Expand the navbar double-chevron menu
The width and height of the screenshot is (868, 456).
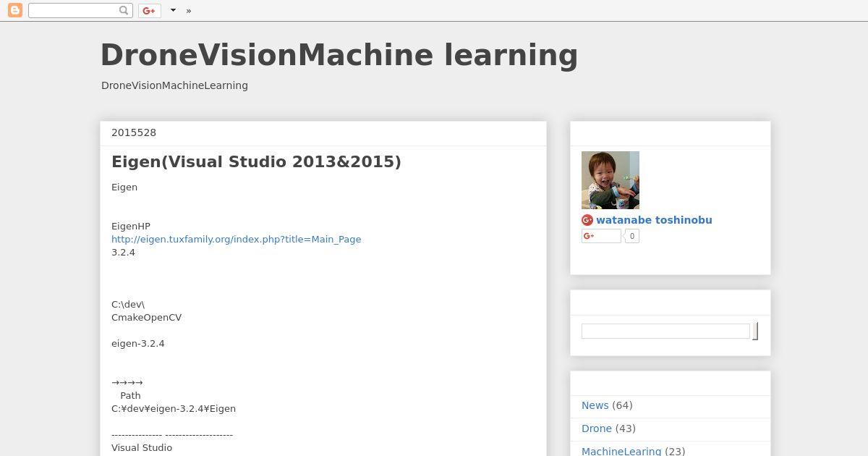pyautogui.click(x=189, y=11)
